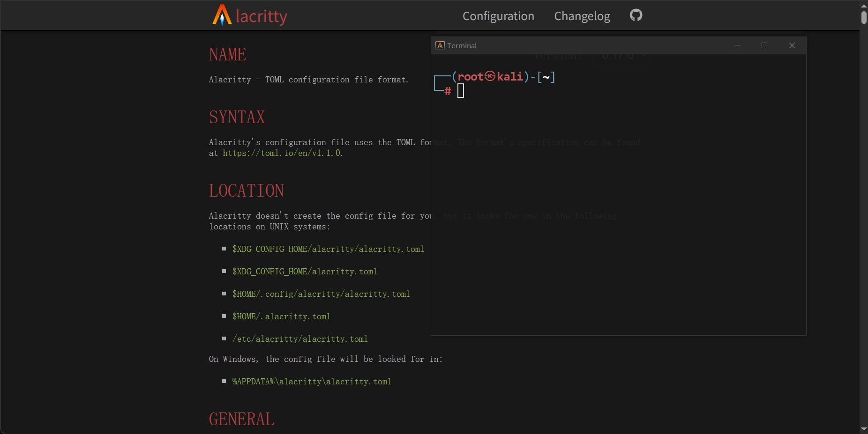Click the LOCATION section heading
The height and width of the screenshot is (434, 868).
click(246, 191)
